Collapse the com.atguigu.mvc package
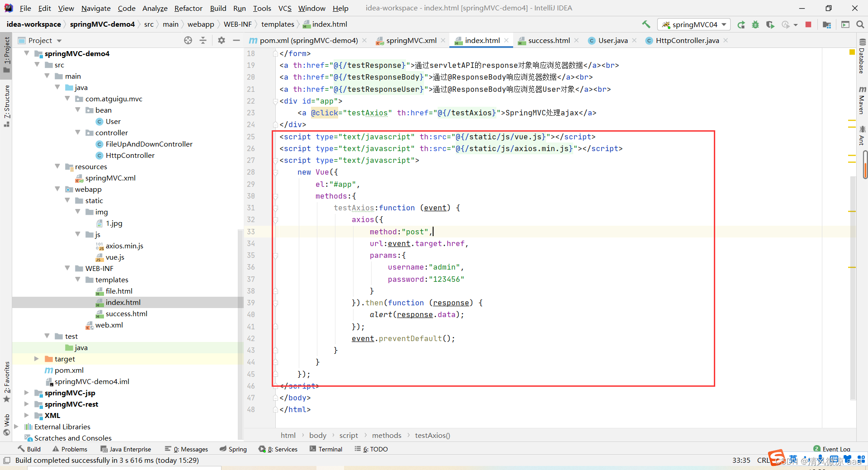This screenshot has height=470, width=868. (x=67, y=99)
